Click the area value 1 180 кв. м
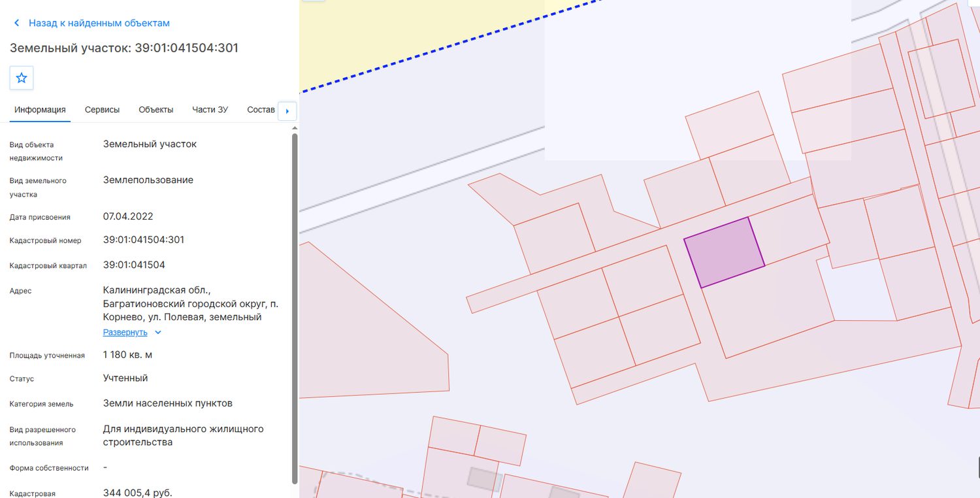This screenshot has height=498, width=980. point(127,355)
